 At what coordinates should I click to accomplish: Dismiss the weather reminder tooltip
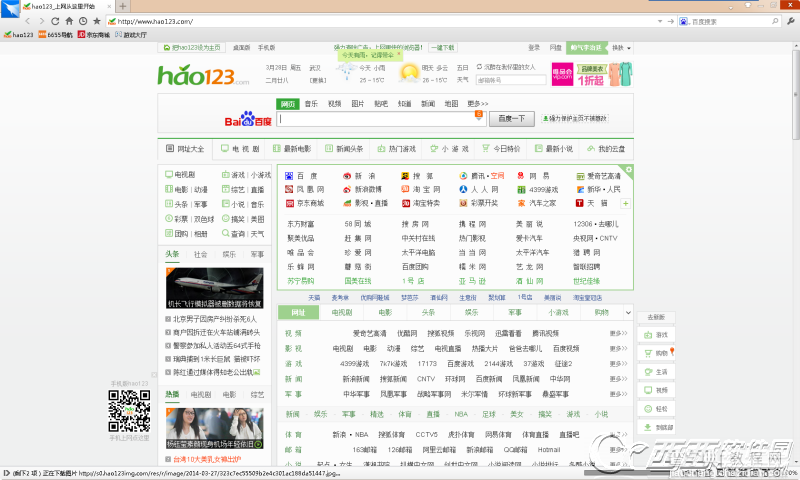(x=398, y=54)
